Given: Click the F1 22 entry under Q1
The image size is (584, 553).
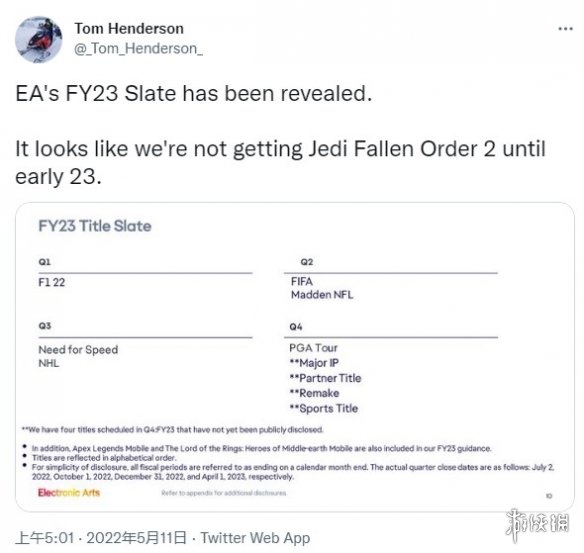Looking at the screenshot, I should 52,282.
